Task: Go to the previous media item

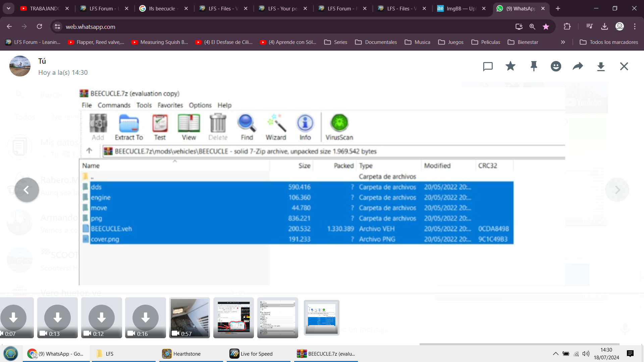Action: coord(27,190)
